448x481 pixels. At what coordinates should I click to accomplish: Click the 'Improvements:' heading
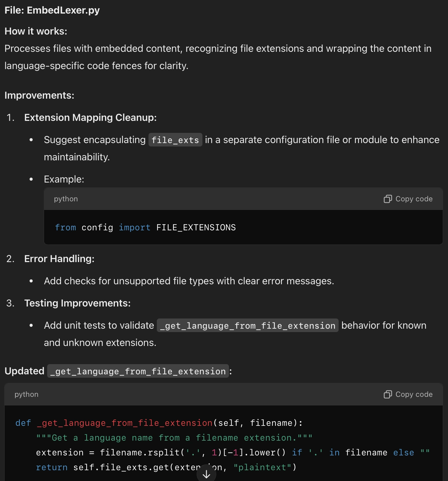[x=39, y=95]
